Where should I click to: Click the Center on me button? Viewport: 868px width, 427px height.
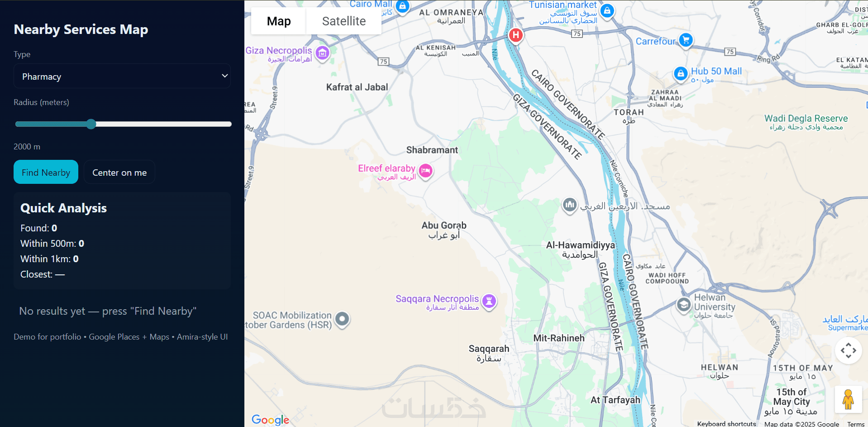[119, 172]
